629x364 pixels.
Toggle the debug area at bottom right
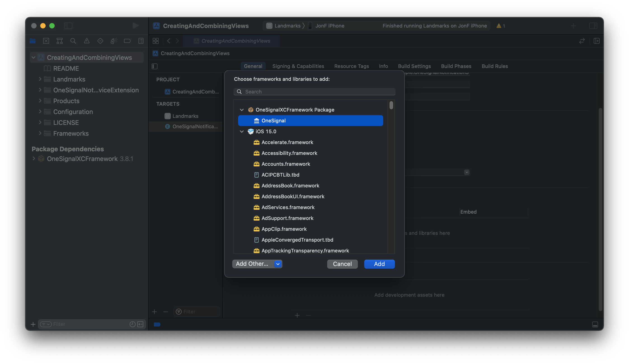(595, 324)
